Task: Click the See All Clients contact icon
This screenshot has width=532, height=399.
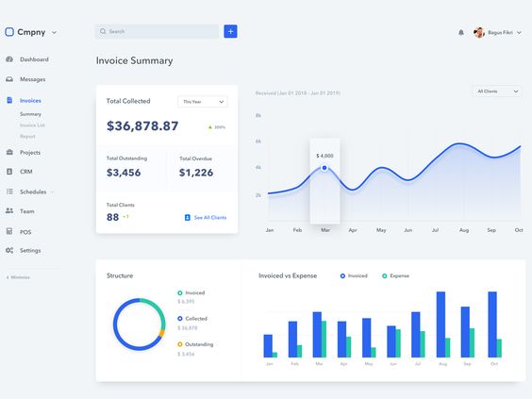Action: [188, 218]
